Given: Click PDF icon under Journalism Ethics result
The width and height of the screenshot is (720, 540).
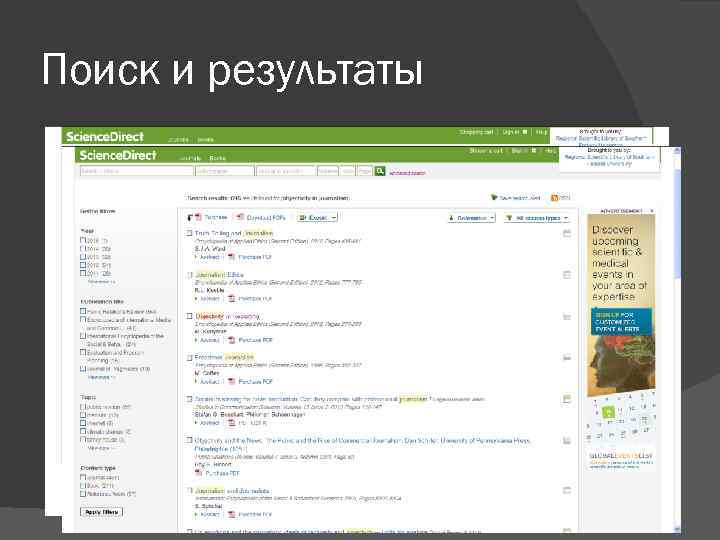Looking at the screenshot, I should tap(231, 298).
